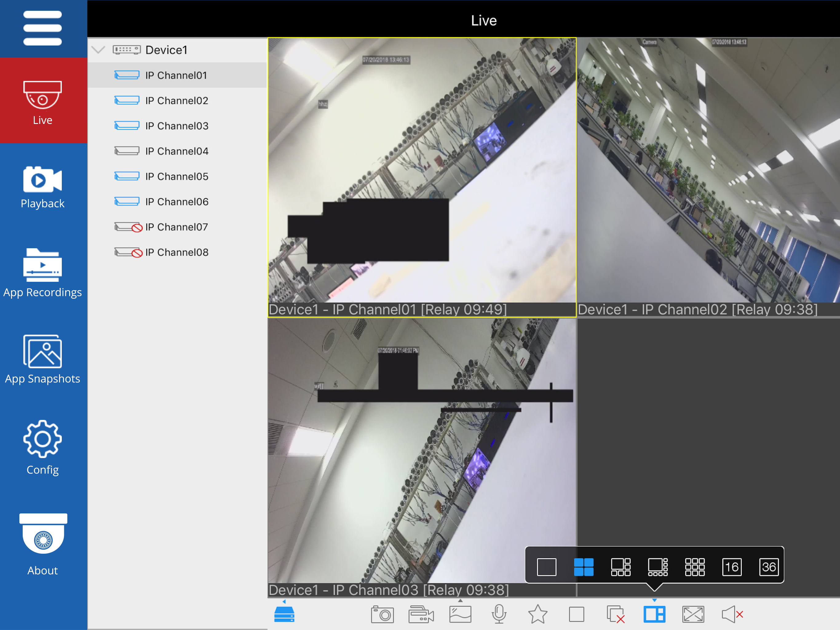840x630 pixels.
Task: Choose the 36-window layout
Action: [769, 567]
